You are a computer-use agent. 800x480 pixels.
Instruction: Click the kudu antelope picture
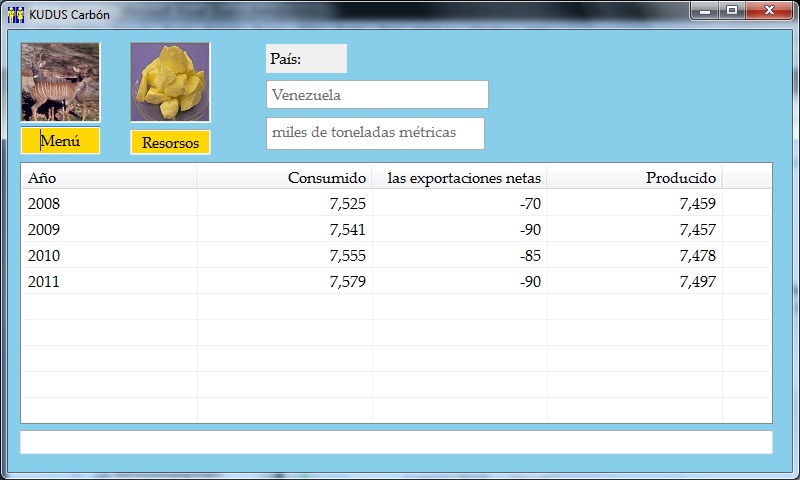click(60, 82)
